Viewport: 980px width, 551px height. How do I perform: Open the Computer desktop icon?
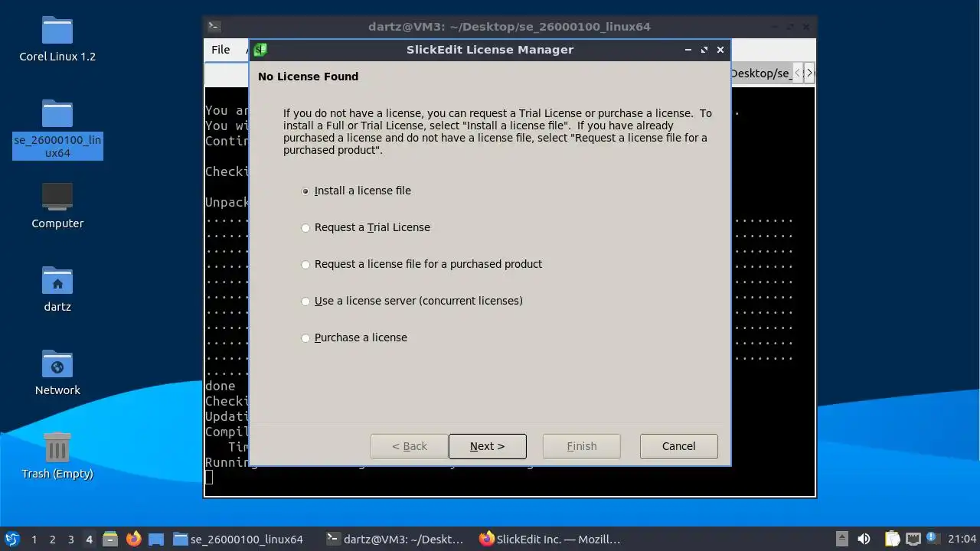pyautogui.click(x=57, y=205)
